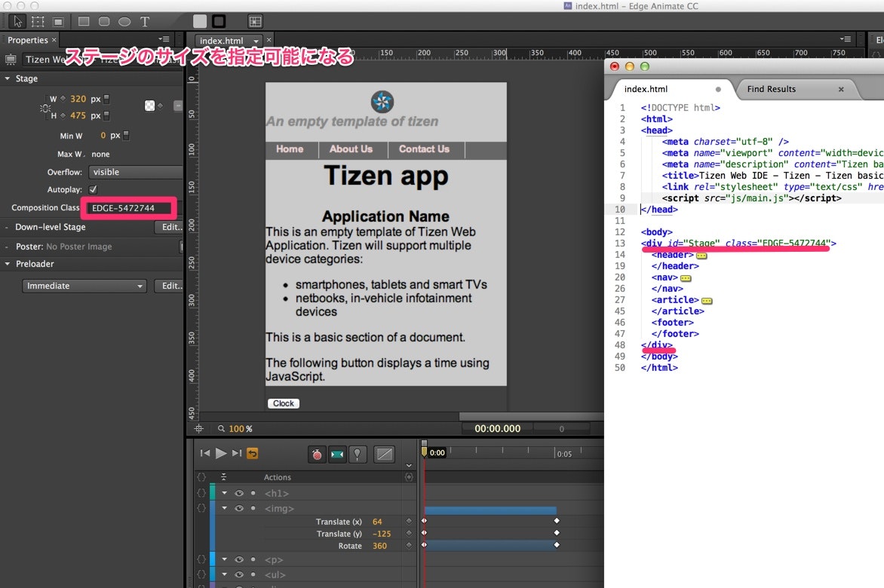This screenshot has width=884, height=588.
Task: Open the index.html document dropdown
Action: (x=256, y=41)
